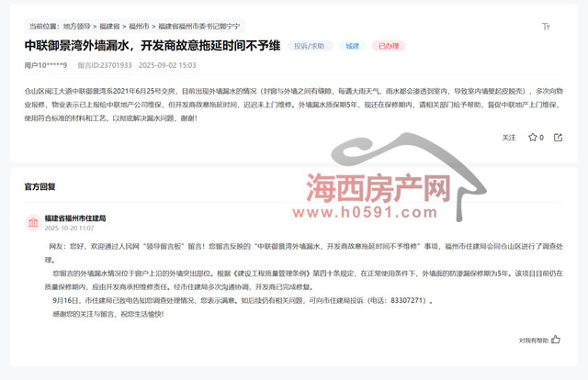Click the thumbs-up helpful icon
Viewport: 588px width, 380px height.
pyautogui.click(x=556, y=340)
